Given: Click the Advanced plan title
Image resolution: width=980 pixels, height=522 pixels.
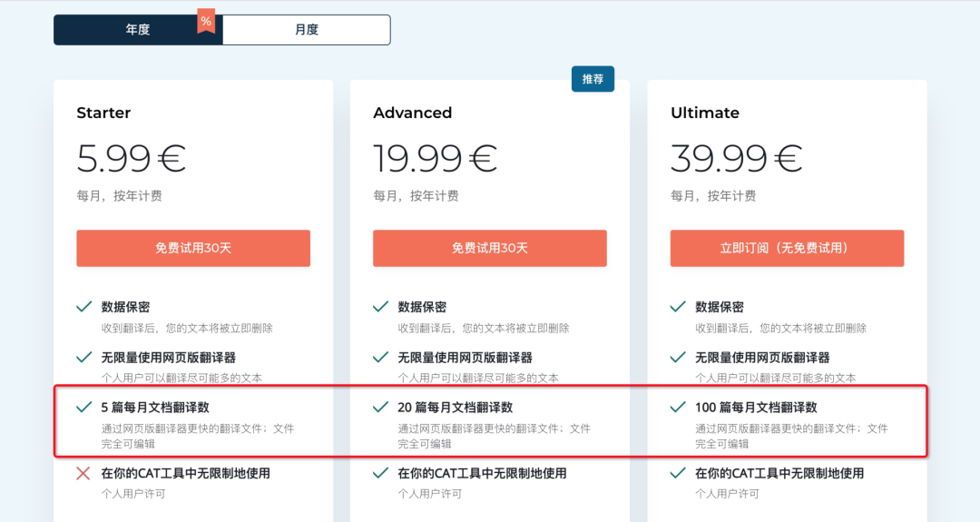Looking at the screenshot, I should tap(413, 113).
